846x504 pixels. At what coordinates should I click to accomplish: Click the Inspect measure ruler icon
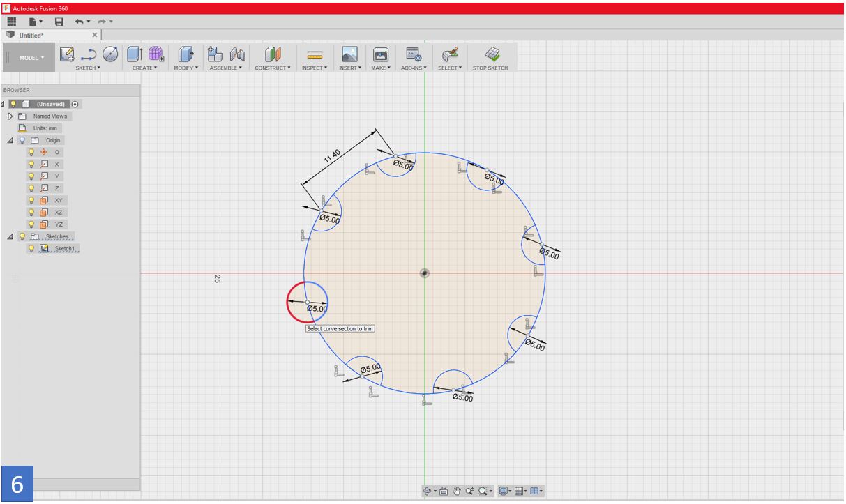point(315,54)
